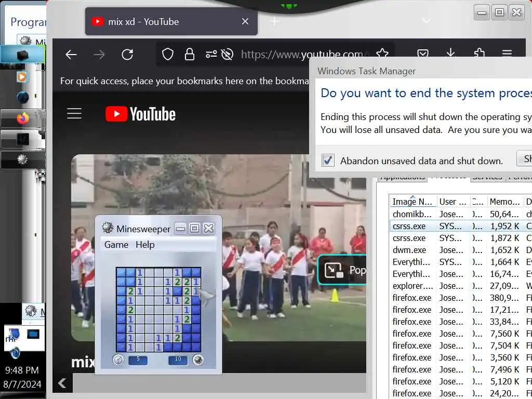Open the tracking protection shield

coord(168,54)
